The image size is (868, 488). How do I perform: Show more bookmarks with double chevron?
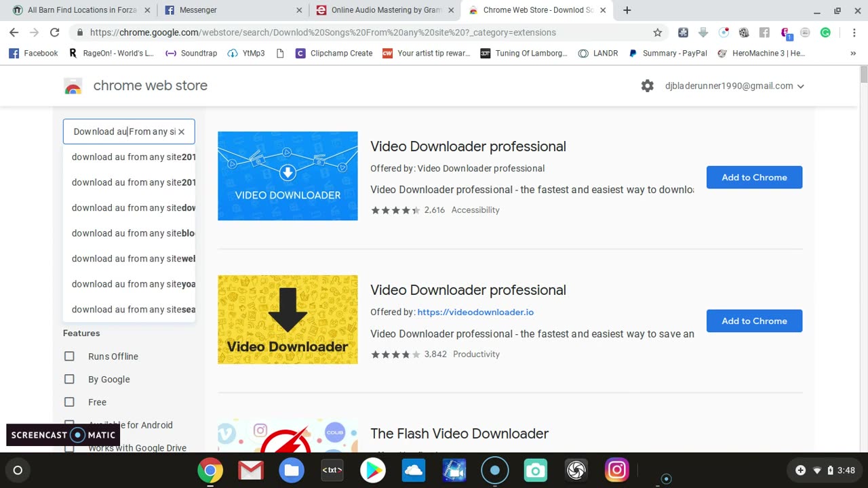coord(853,54)
